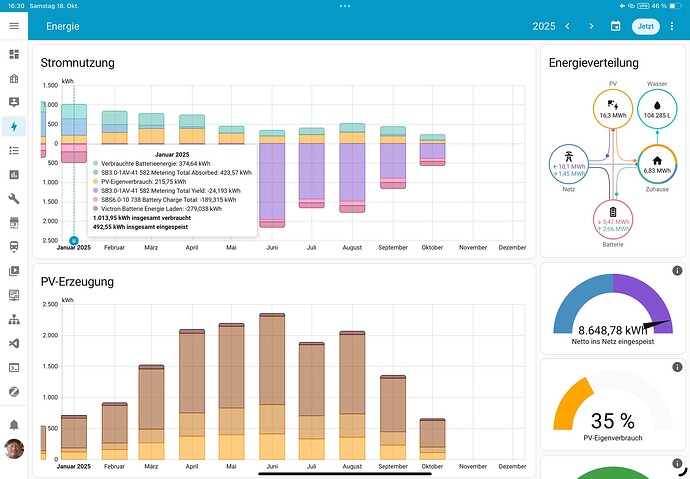Open the monitor dashboard icon in sidebar

click(x=14, y=295)
